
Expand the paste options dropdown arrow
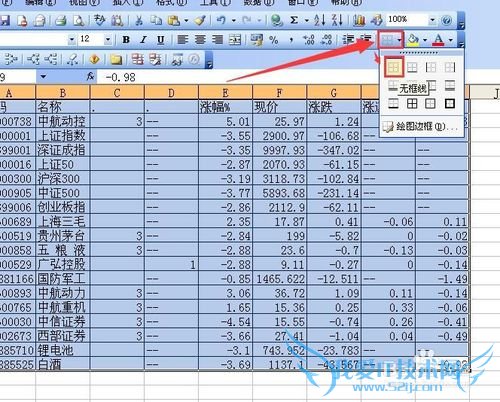(x=186, y=21)
